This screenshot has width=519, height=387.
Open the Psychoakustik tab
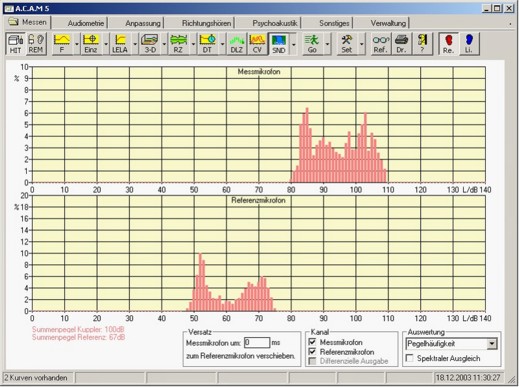(x=275, y=23)
